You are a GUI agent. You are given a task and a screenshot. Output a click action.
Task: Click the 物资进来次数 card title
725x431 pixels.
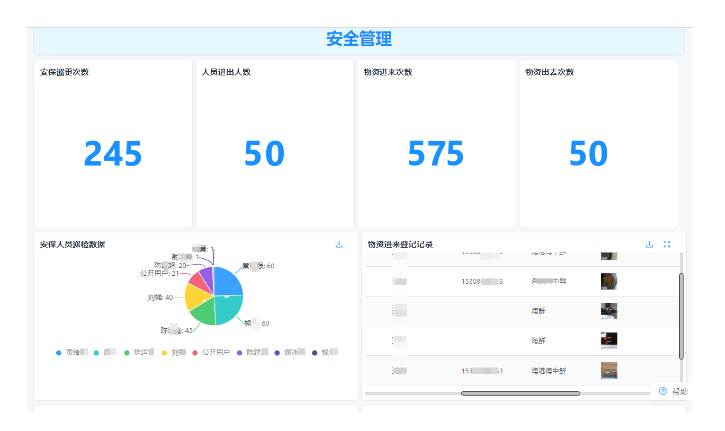(388, 72)
